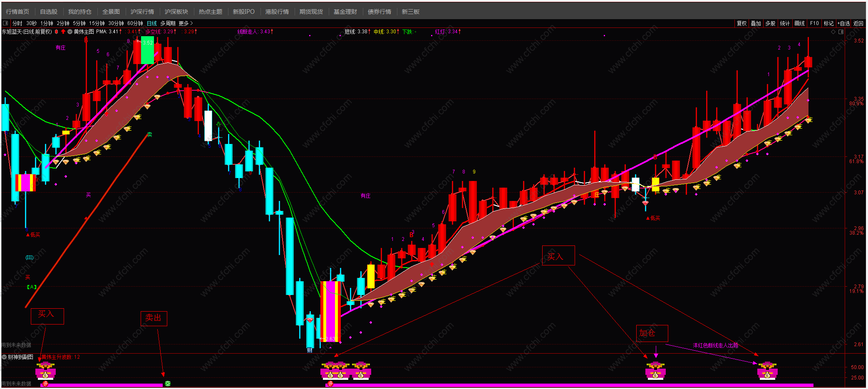Open F10 company info
Screen dimensions: 868x389
pyautogui.click(x=814, y=23)
